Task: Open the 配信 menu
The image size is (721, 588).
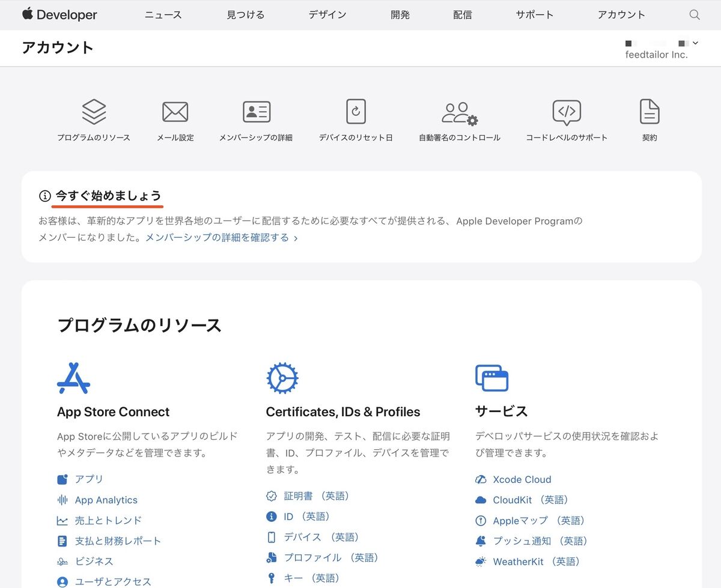Action: click(x=463, y=15)
